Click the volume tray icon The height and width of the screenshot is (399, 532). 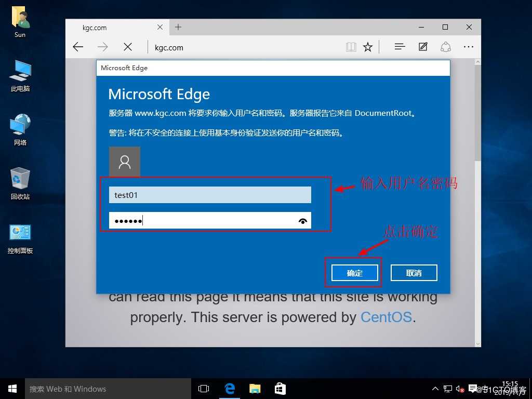point(460,389)
